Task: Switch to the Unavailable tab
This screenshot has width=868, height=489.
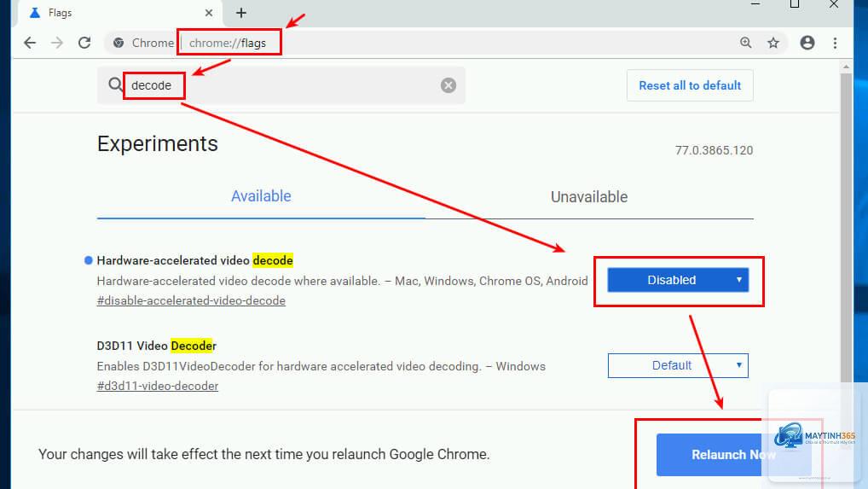Action: click(589, 196)
